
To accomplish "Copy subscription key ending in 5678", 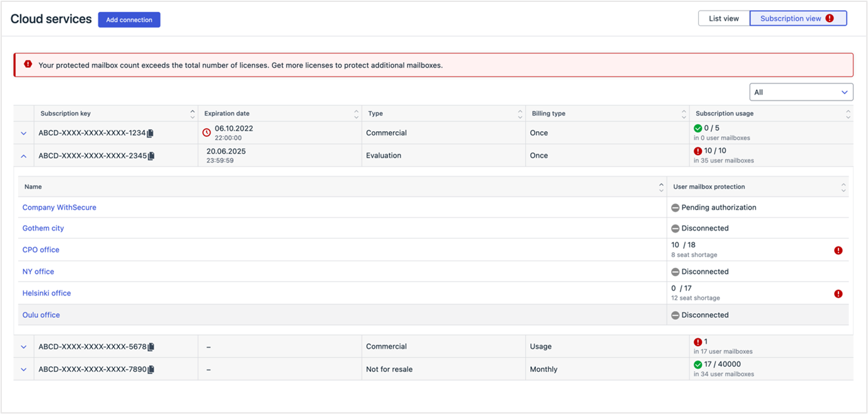I will 151,347.
